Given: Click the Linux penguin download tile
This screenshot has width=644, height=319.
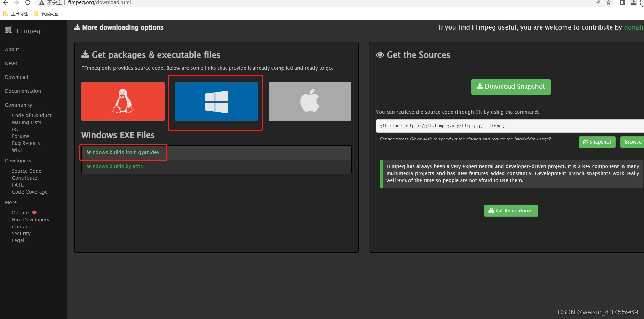Looking at the screenshot, I should (123, 101).
